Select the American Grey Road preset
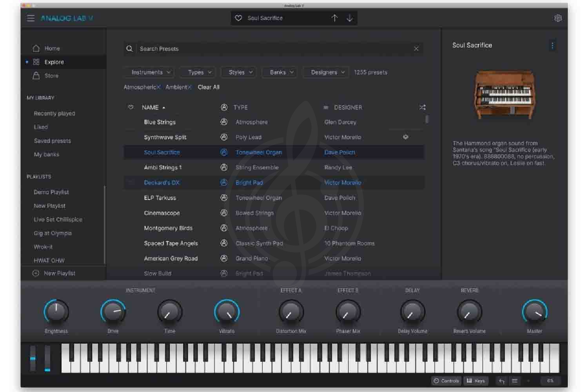The width and height of the screenshot is (588, 392). (x=171, y=258)
